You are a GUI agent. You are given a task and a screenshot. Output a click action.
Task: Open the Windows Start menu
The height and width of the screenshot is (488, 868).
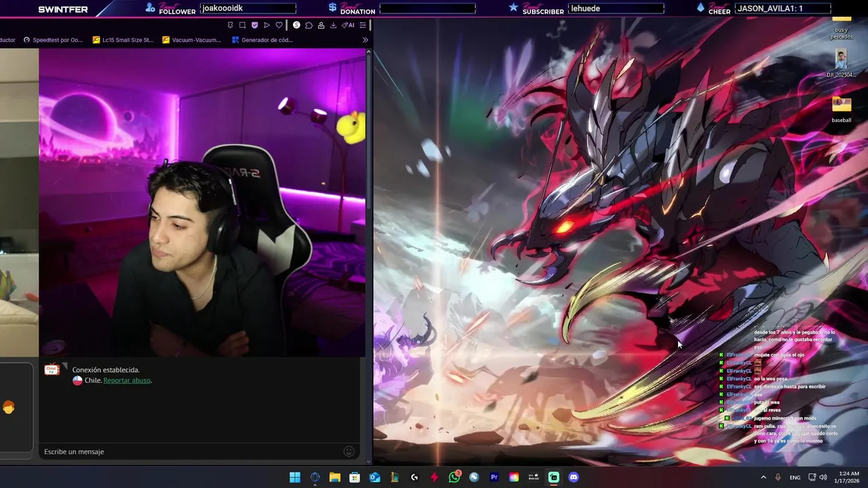click(295, 477)
